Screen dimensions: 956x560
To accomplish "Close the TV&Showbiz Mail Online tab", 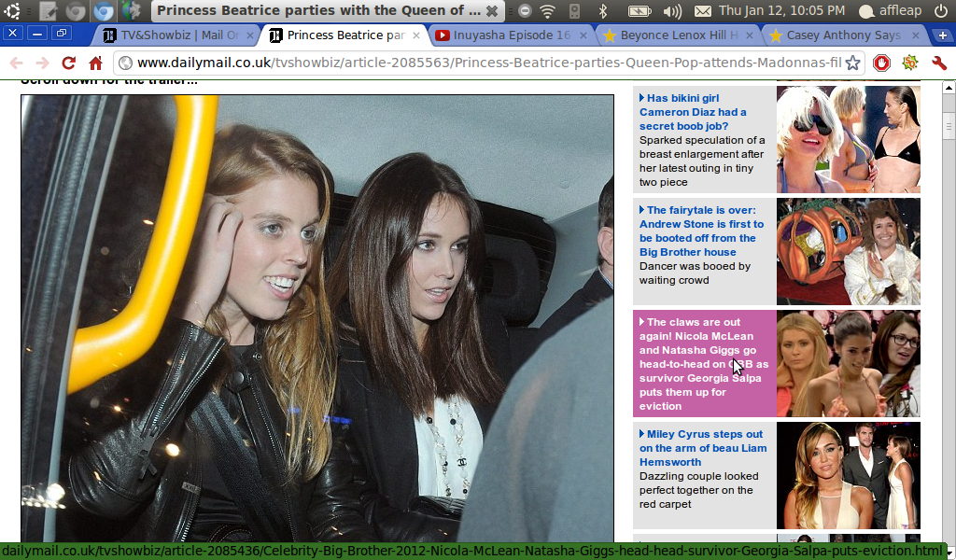I will click(x=249, y=35).
